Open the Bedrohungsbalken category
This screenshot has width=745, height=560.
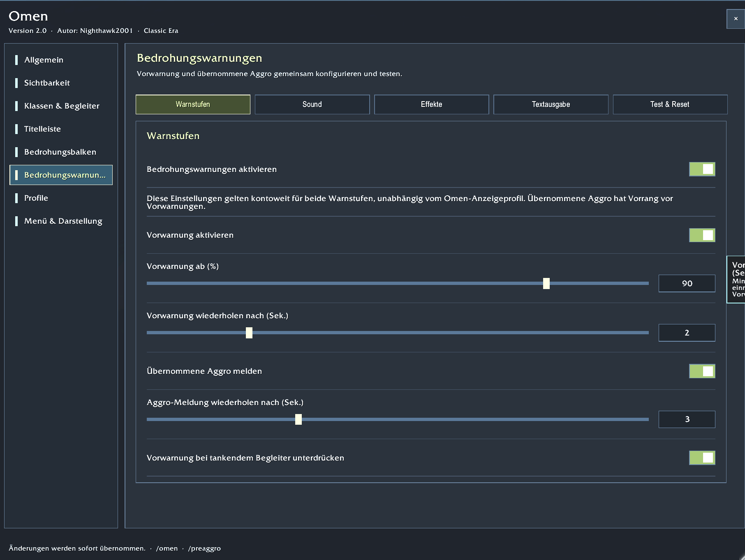(x=61, y=152)
